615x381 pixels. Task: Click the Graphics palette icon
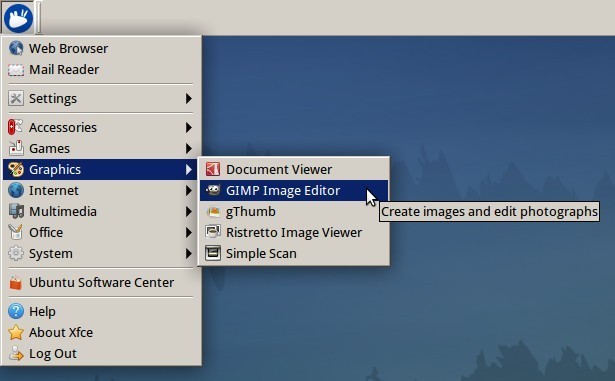click(x=16, y=170)
